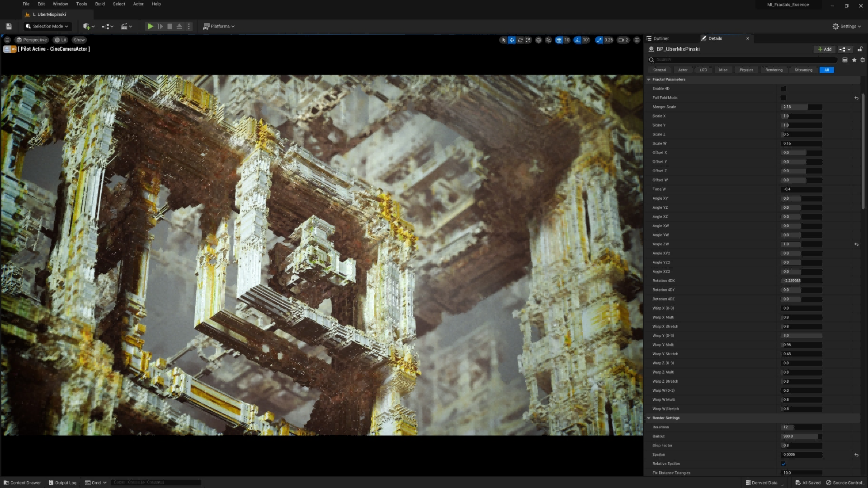This screenshot has width=868, height=488.
Task: Click the General tab in Details
Action: [659, 70]
